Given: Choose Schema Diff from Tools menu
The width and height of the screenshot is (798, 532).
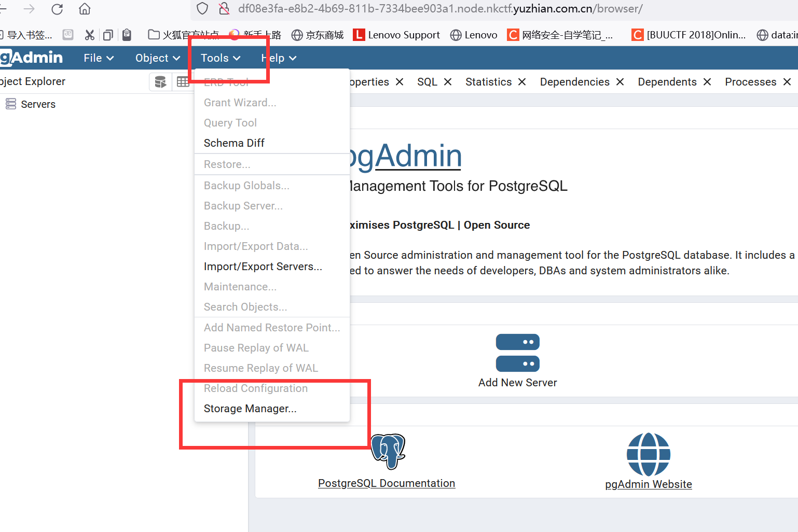Looking at the screenshot, I should tap(272, 143).
